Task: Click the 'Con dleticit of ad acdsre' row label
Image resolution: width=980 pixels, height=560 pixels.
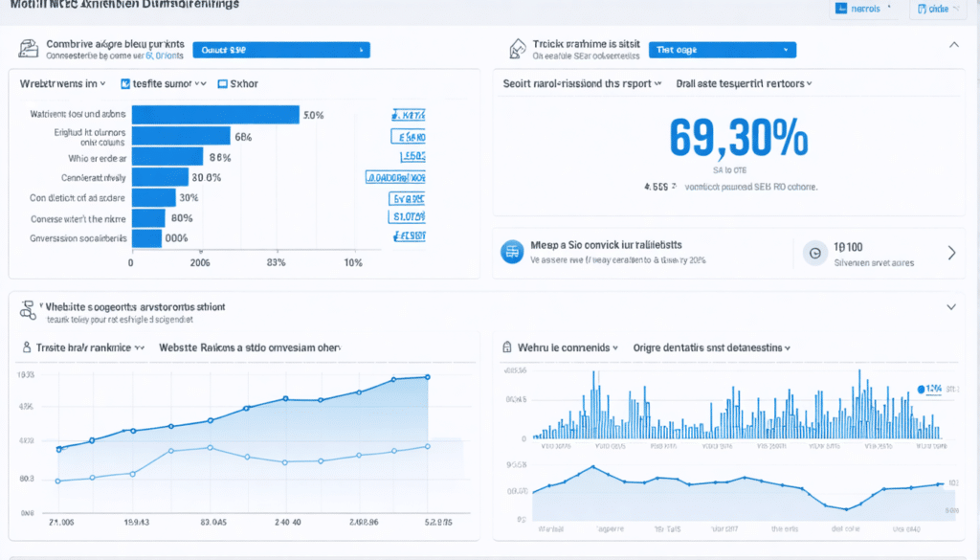Action: (77, 198)
